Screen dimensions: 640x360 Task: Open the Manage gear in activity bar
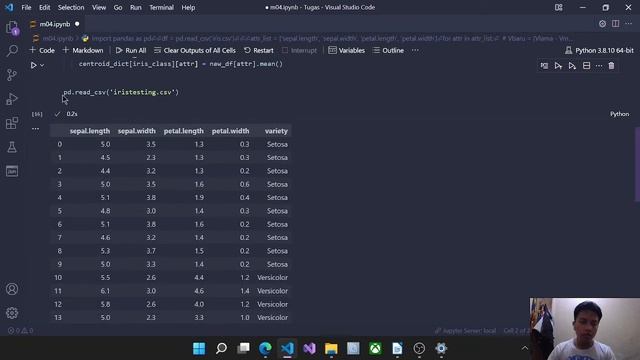[12, 313]
